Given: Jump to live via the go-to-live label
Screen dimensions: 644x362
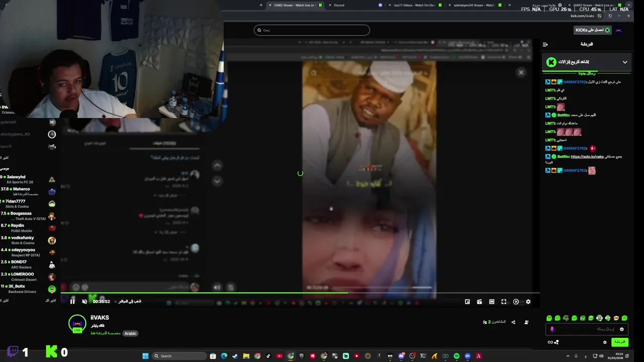Looking at the screenshot, I should (130, 302).
